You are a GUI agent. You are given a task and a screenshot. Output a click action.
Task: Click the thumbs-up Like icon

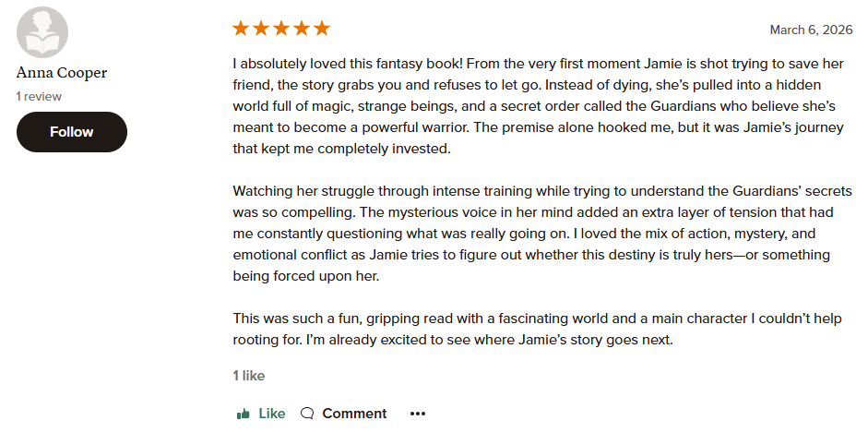click(x=244, y=414)
